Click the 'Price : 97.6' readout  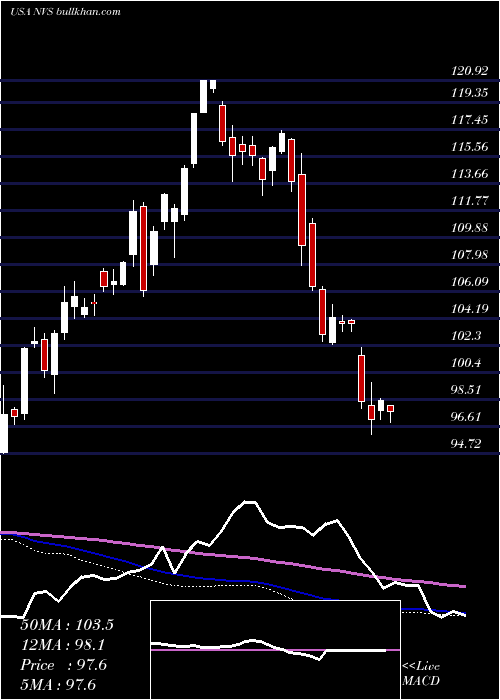63,665
